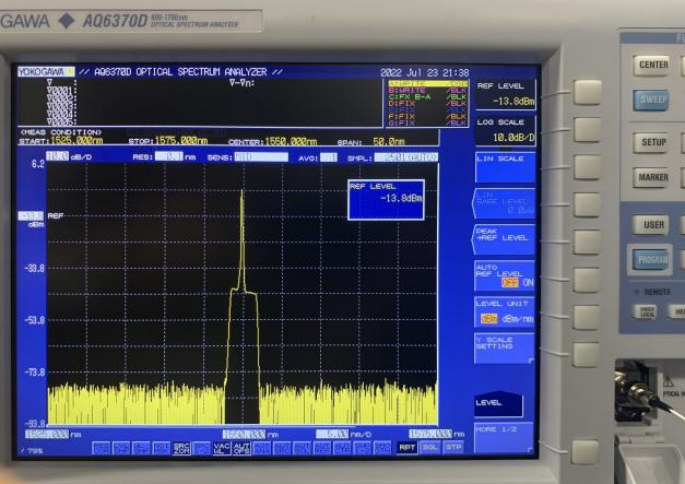This screenshot has width=685, height=484.
Task: Toggle AUTO REF LEVEL off/on softkey
Action: (504, 276)
